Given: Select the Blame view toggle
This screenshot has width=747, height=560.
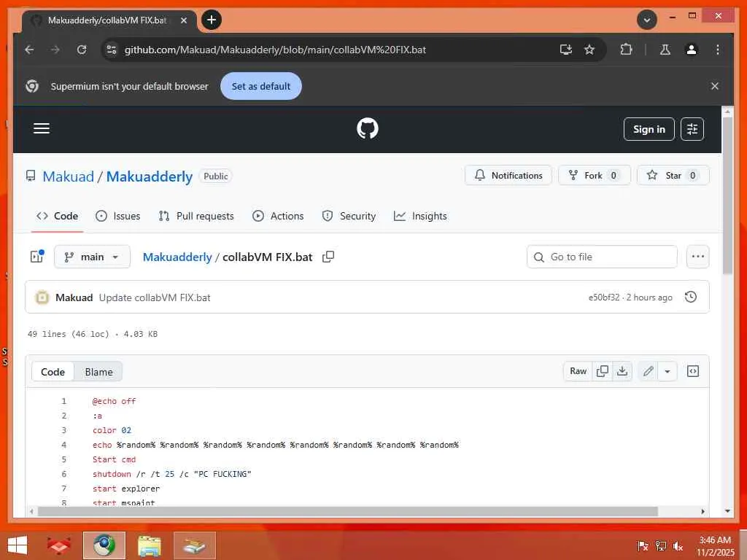Looking at the screenshot, I should (x=98, y=372).
